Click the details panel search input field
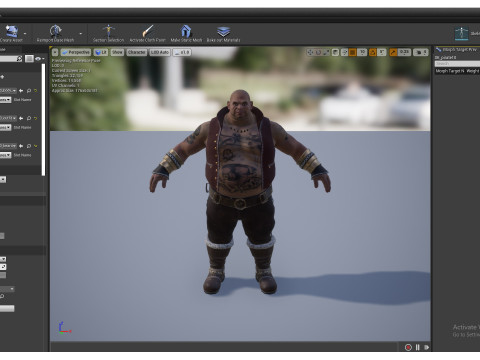Image resolution: width=480 pixels, height=360 pixels. point(8,59)
